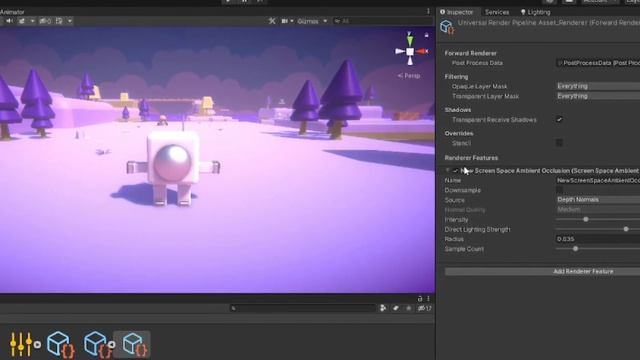Switch Persp projection label

pyautogui.click(x=409, y=76)
